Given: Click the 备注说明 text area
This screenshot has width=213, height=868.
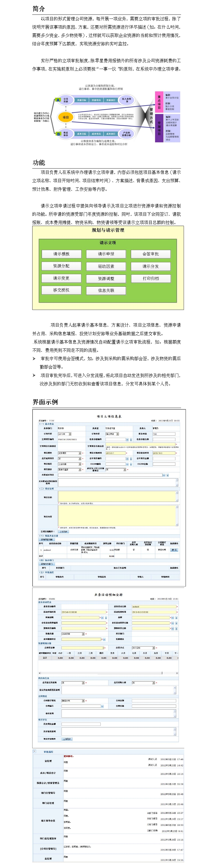Looking at the screenshot, I should 119,713.
